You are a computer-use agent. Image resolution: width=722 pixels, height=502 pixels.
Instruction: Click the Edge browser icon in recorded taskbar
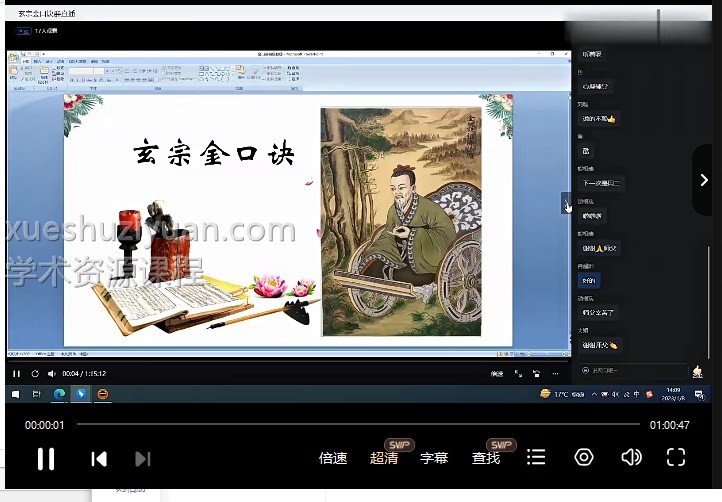click(x=59, y=394)
